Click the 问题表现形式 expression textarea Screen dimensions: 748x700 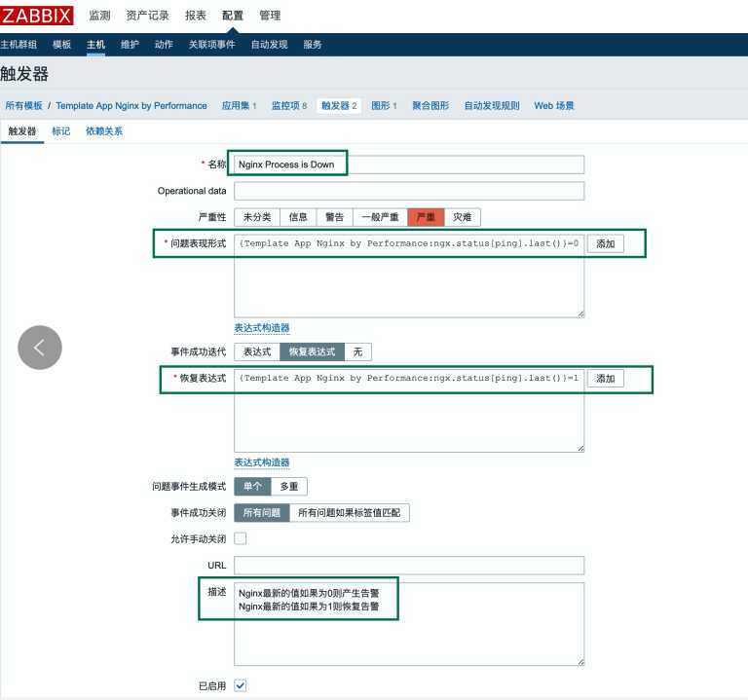[409, 276]
